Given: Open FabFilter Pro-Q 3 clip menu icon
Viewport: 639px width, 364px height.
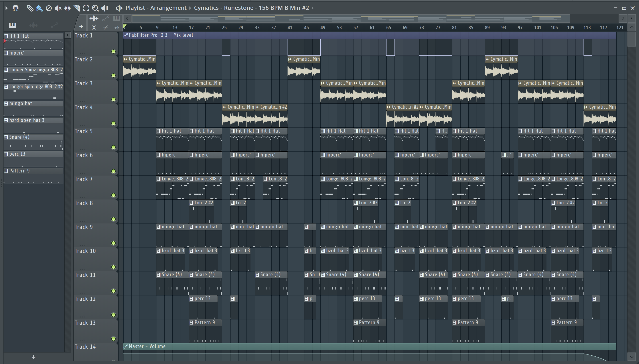Looking at the screenshot, I should (126, 35).
